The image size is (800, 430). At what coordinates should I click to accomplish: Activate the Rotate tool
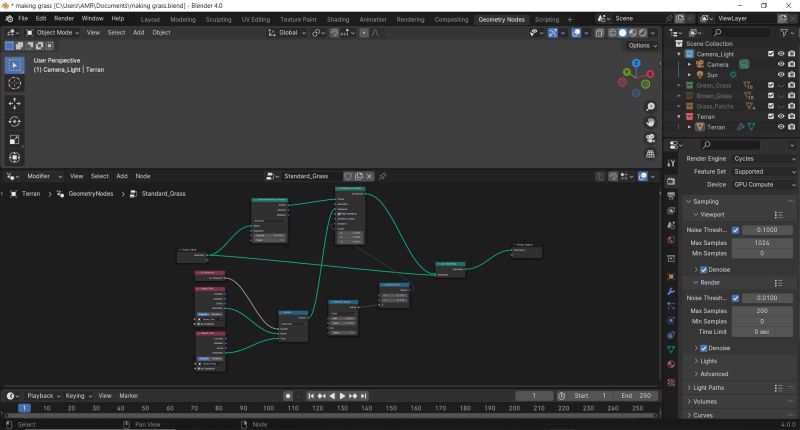pyautogui.click(x=14, y=121)
